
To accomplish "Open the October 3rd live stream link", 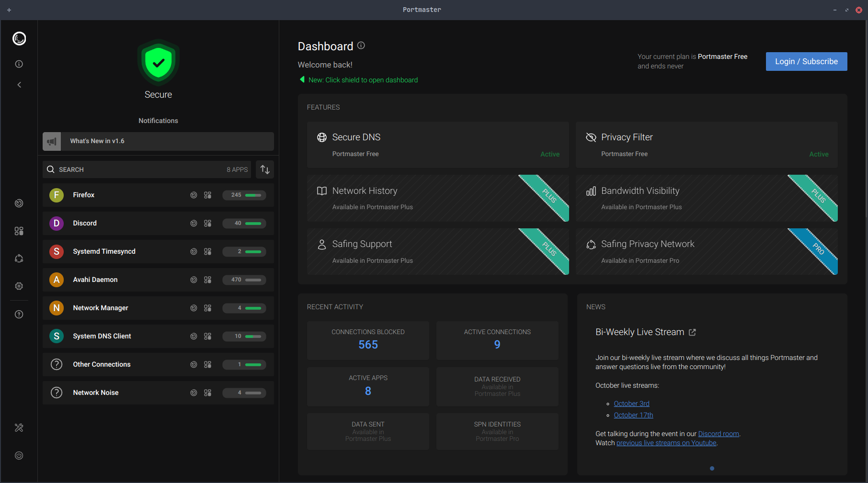I will click(631, 404).
